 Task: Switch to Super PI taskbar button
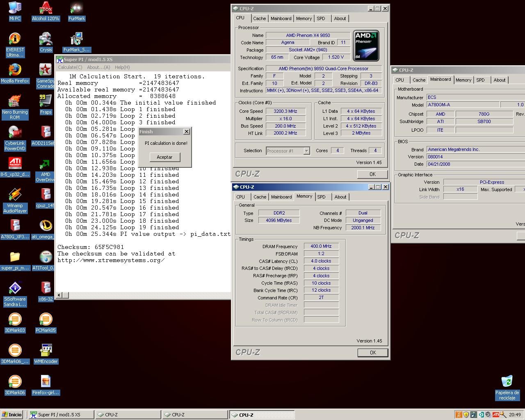point(61,415)
